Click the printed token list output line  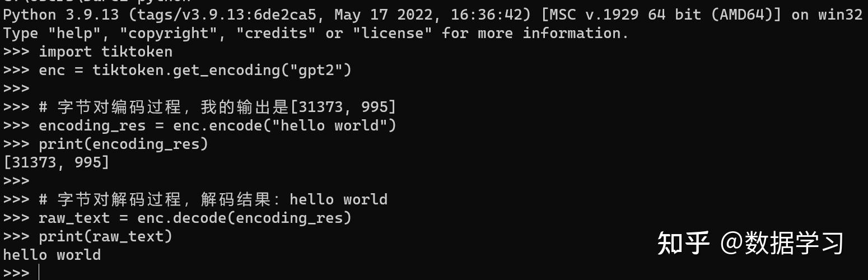(x=56, y=162)
